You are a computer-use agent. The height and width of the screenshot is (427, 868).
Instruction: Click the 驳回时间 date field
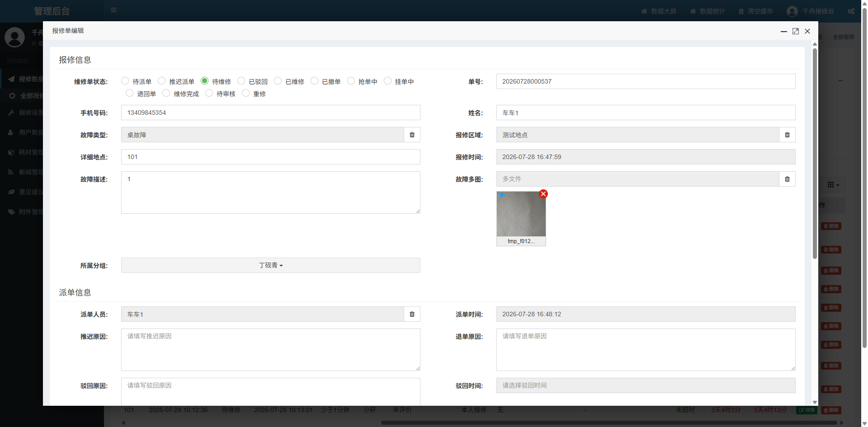click(x=646, y=385)
